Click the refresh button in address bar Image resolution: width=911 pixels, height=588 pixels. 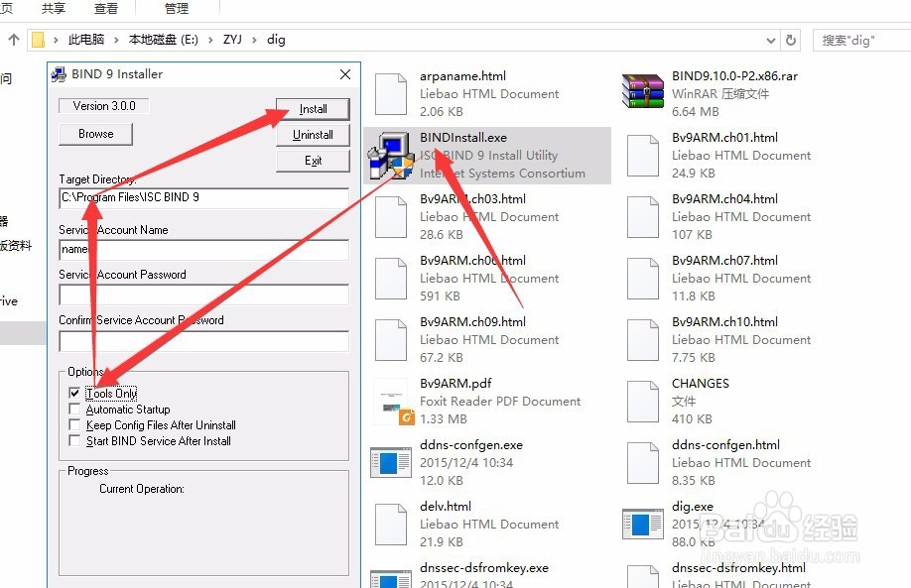(x=791, y=40)
